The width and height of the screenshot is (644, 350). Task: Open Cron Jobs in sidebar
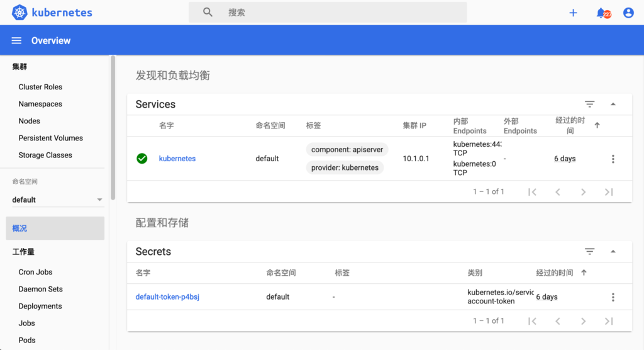click(x=35, y=272)
